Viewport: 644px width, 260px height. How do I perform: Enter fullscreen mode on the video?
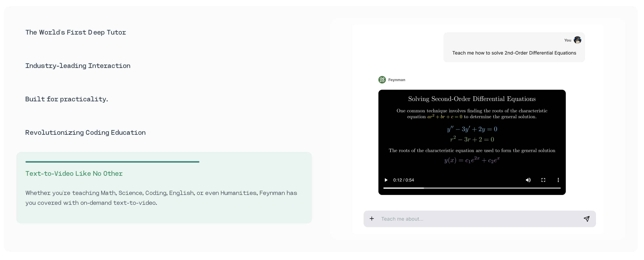(543, 180)
